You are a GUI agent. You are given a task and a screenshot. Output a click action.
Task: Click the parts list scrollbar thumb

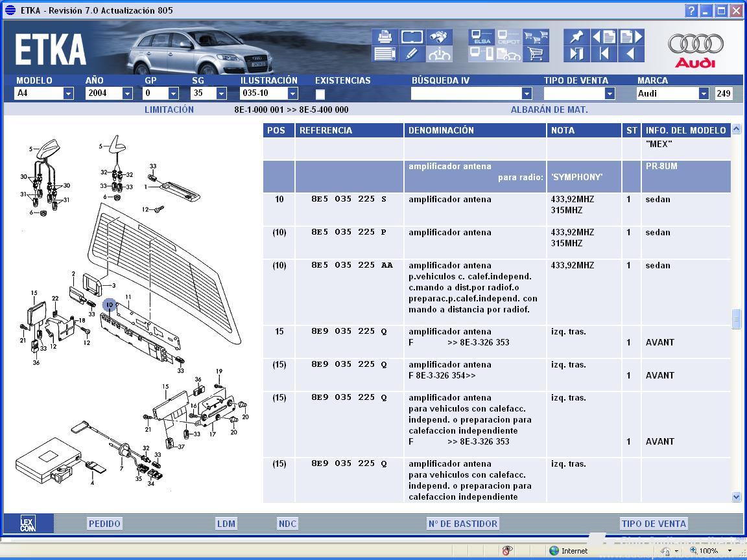pyautogui.click(x=736, y=319)
